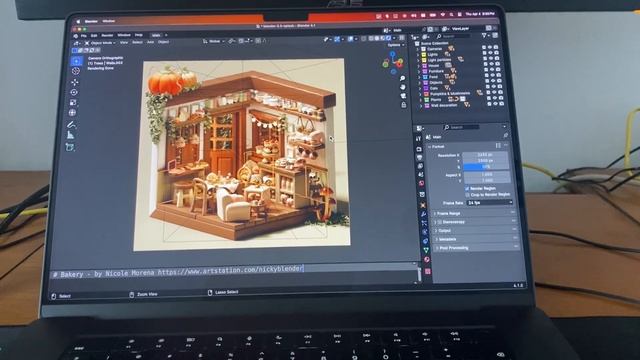Hide the House collection with its eye
Viewport: 640px width, 360px height.
tap(491, 64)
